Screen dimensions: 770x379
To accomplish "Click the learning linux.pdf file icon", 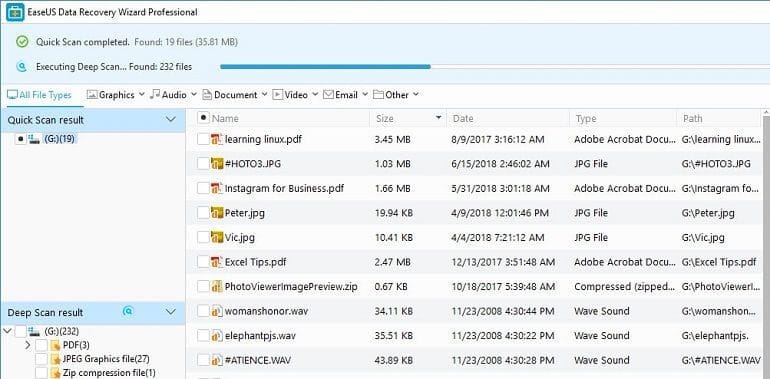I will coord(217,139).
